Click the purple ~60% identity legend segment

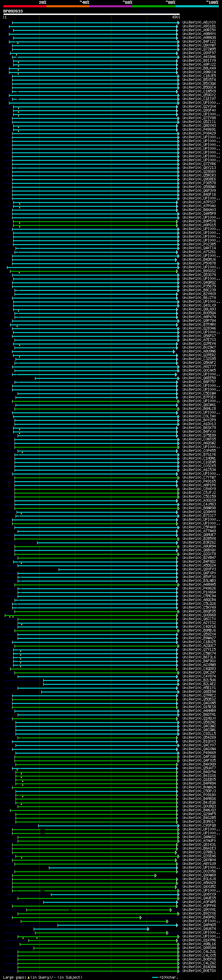pos(111,6)
